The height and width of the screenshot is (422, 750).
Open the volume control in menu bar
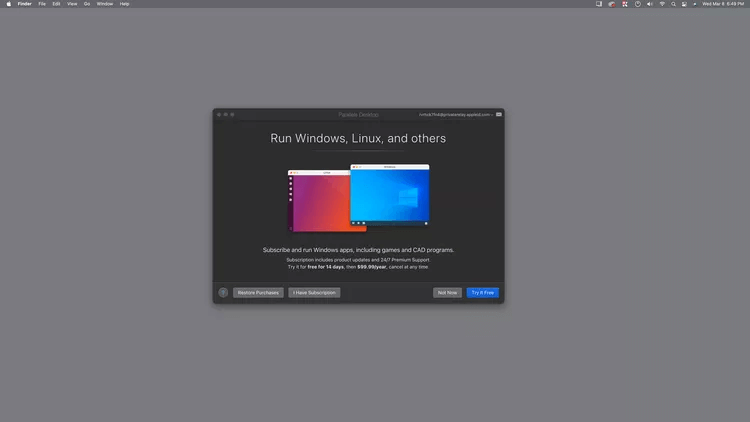[x=650, y=4]
